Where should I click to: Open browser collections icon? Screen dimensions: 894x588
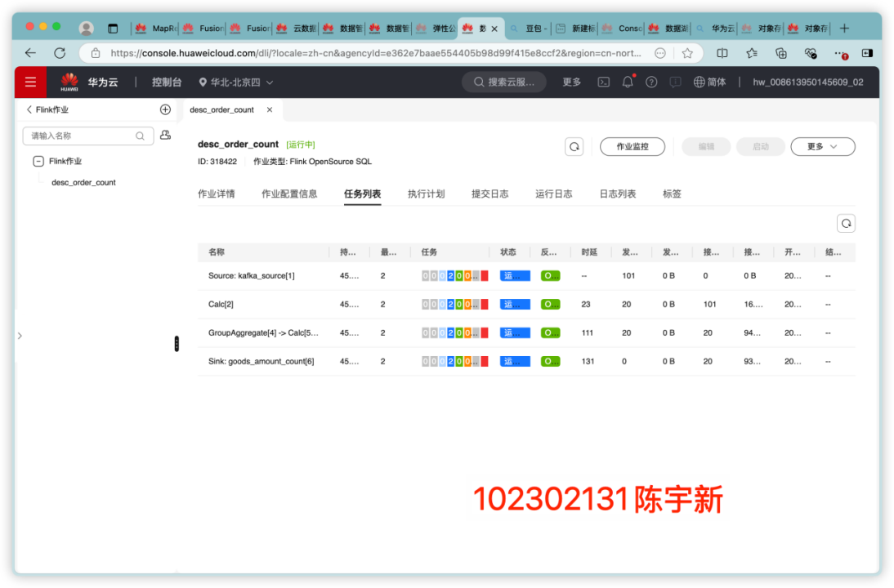(781, 53)
